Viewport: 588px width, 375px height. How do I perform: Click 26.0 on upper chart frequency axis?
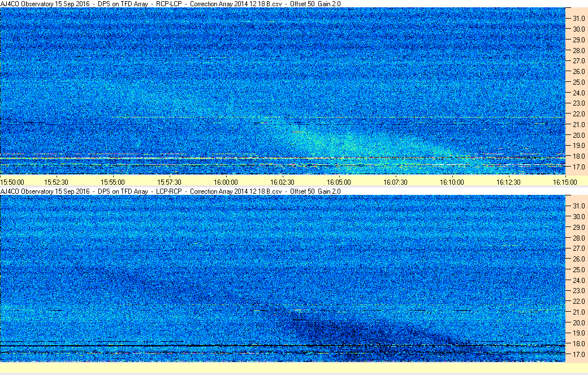point(578,71)
